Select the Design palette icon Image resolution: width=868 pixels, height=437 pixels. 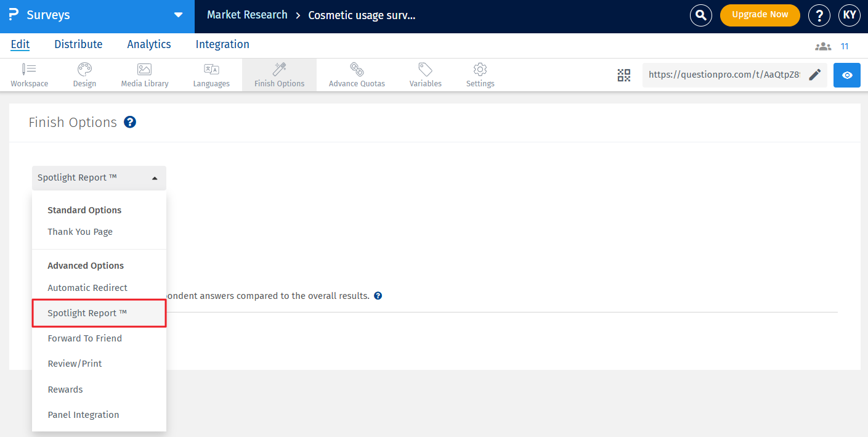pos(84,70)
